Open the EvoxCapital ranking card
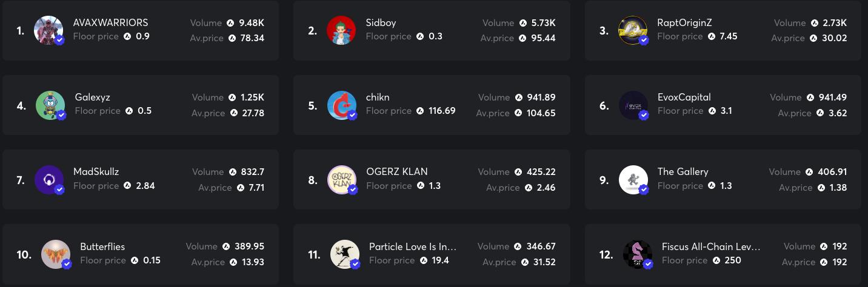 [723, 105]
